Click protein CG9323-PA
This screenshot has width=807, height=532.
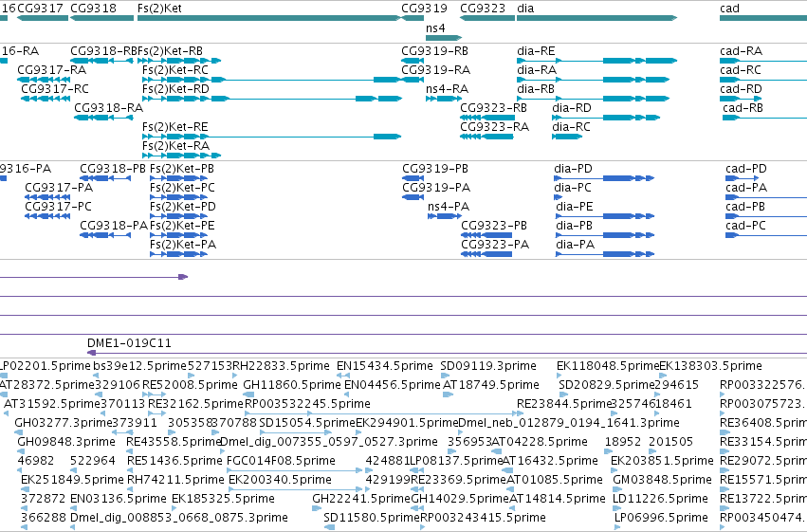495,245
